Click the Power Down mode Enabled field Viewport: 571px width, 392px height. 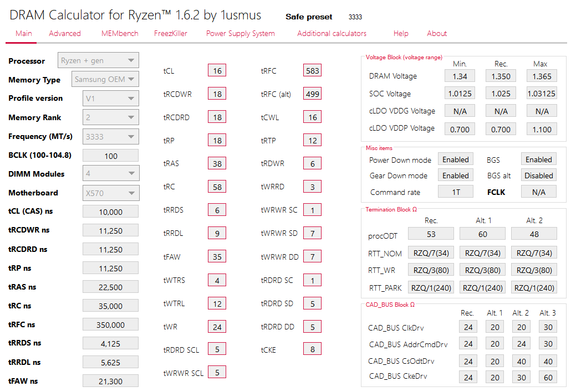point(456,159)
